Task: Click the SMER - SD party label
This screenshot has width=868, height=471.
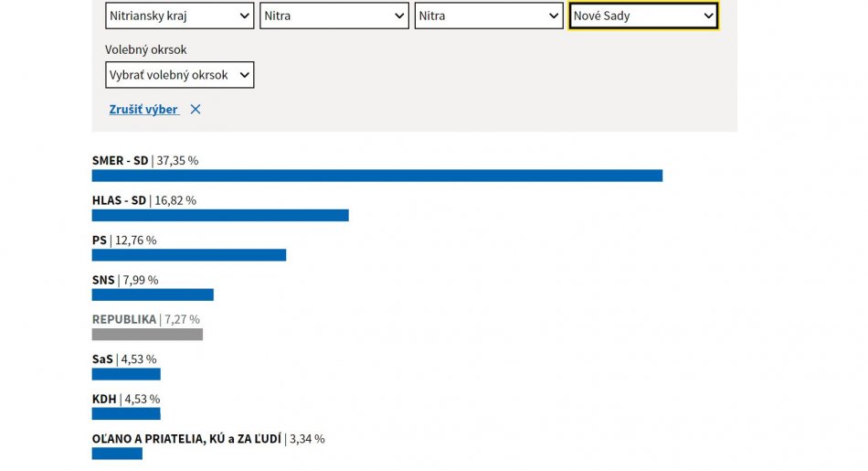Action: tap(120, 161)
